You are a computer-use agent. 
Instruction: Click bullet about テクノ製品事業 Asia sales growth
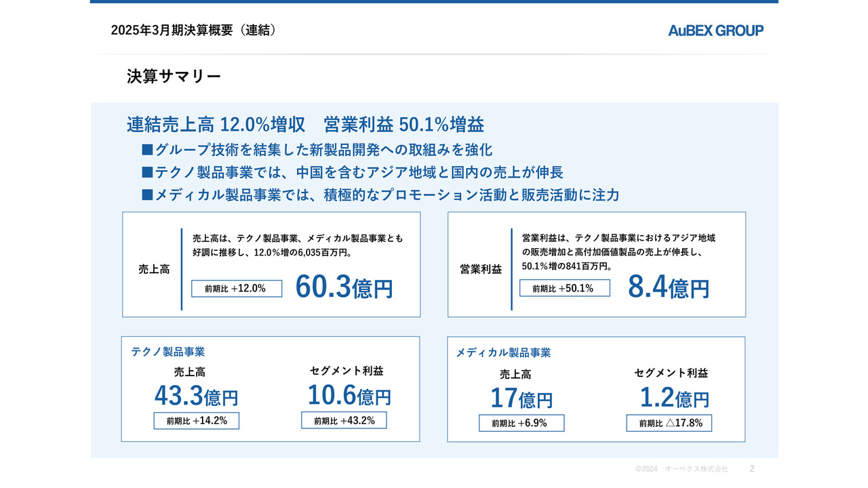click(352, 172)
